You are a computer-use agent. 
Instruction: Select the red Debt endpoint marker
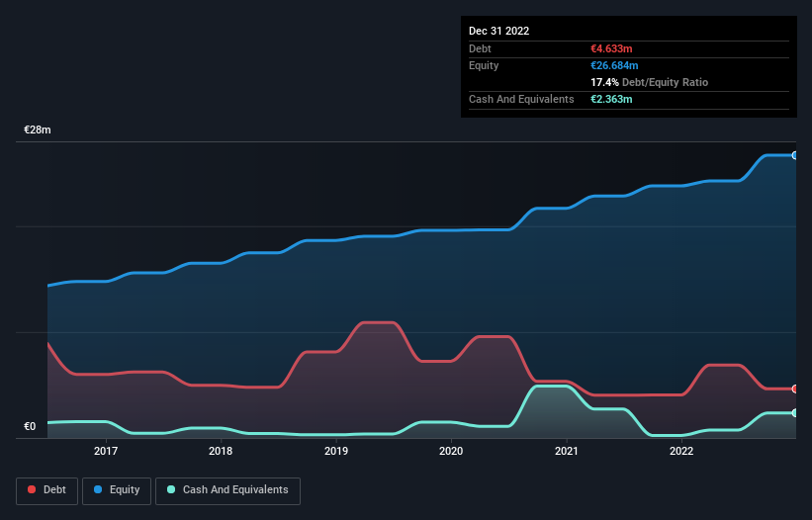(795, 389)
